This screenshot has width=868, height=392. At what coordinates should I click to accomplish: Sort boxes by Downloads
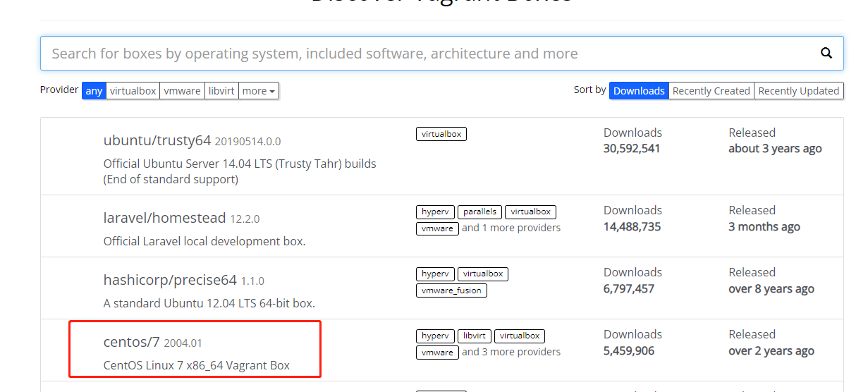click(x=639, y=91)
